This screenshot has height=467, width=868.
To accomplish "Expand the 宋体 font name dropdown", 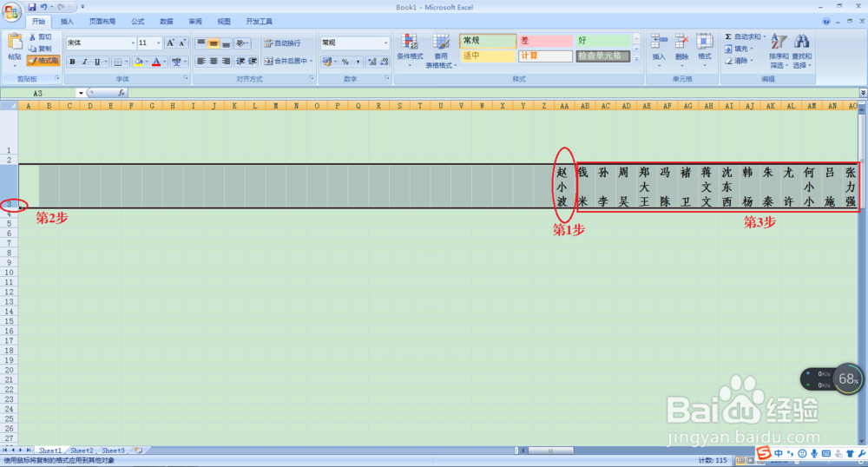I will coord(133,43).
